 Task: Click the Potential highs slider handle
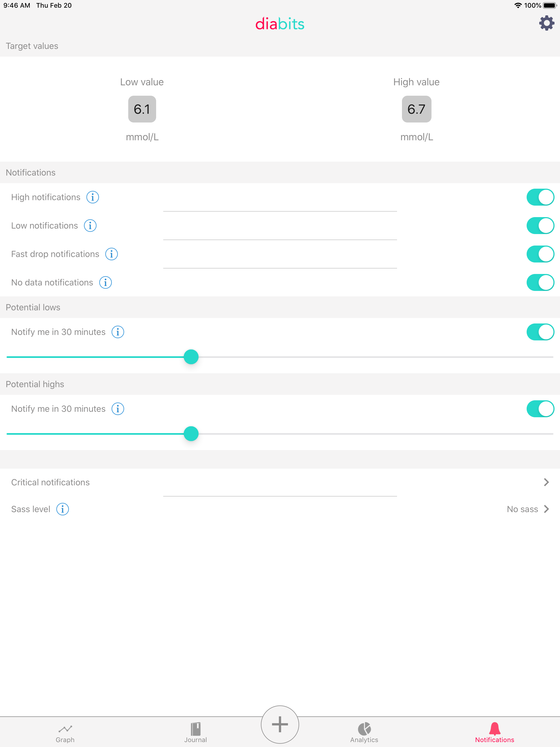[x=191, y=434]
